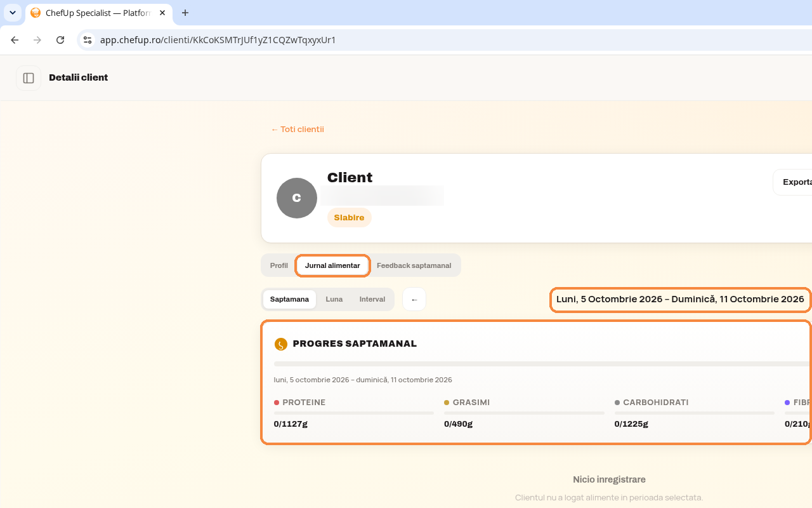This screenshot has width=812, height=508.
Task: Click the 0/1127g protein value
Action: point(291,424)
